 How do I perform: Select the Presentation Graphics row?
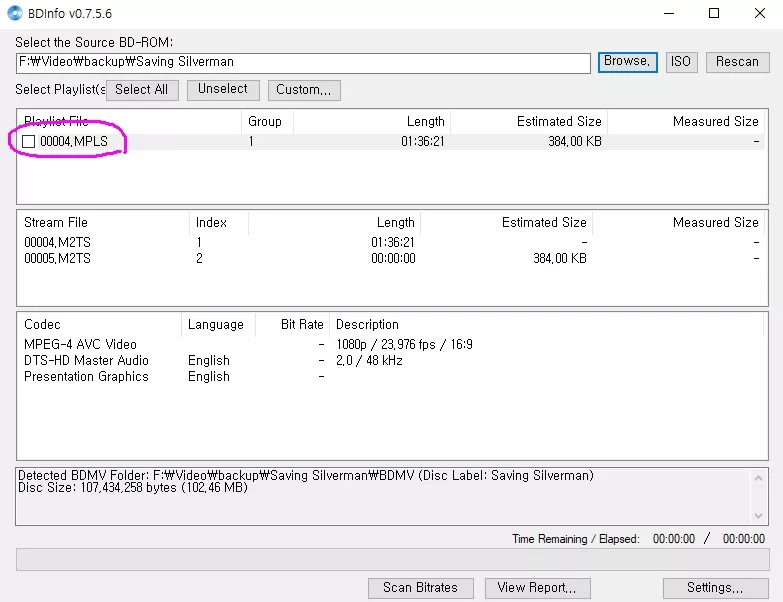click(392, 377)
